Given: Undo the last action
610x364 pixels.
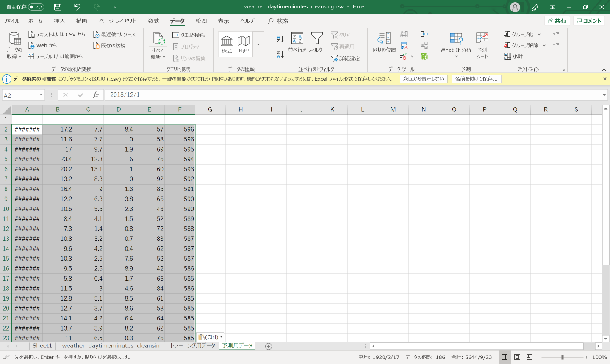Looking at the screenshot, I should 77,7.
